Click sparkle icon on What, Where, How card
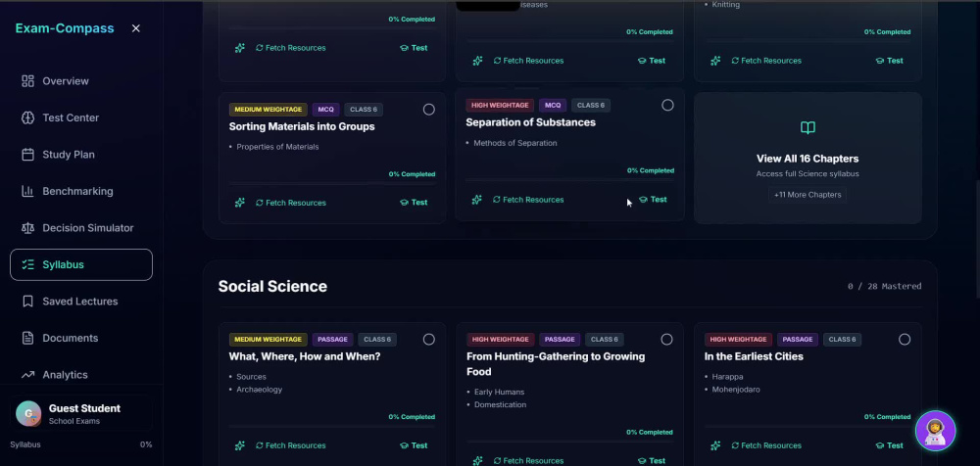The height and width of the screenshot is (466, 980). pyautogui.click(x=239, y=445)
